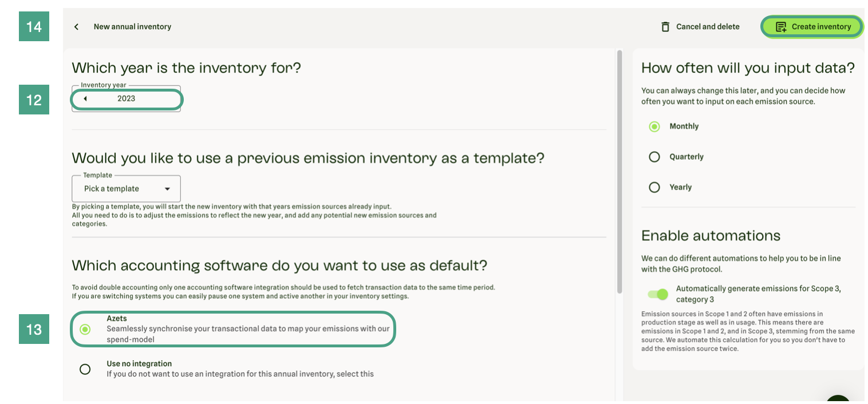Screen dimensions: 868x404
Task: Select the Use no integration option
Action: point(85,369)
